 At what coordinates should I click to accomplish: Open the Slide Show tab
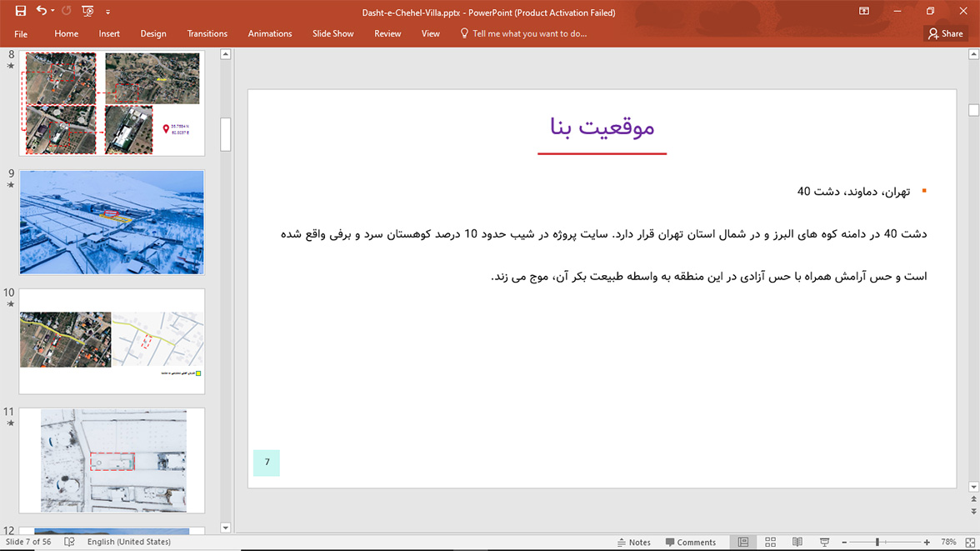(333, 34)
